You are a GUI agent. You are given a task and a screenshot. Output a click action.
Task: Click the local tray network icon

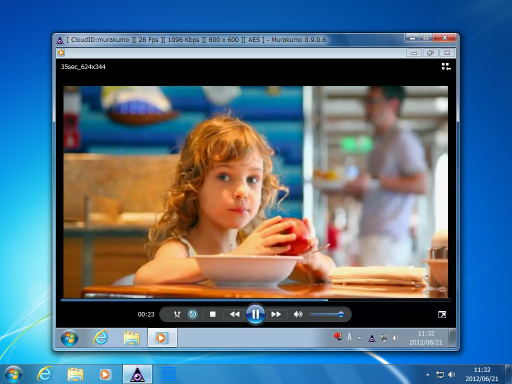point(440,375)
